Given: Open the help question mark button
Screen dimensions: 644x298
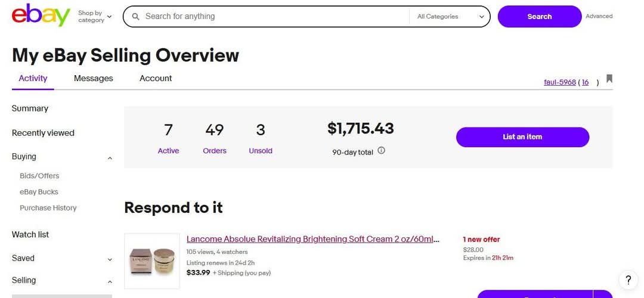Looking at the screenshot, I should (x=628, y=280).
